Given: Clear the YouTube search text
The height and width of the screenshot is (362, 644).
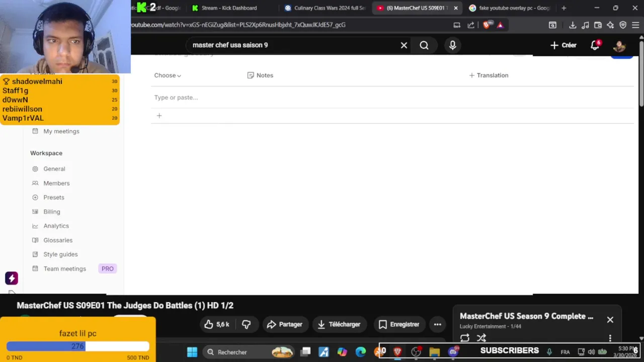Looking at the screenshot, I should [404, 45].
